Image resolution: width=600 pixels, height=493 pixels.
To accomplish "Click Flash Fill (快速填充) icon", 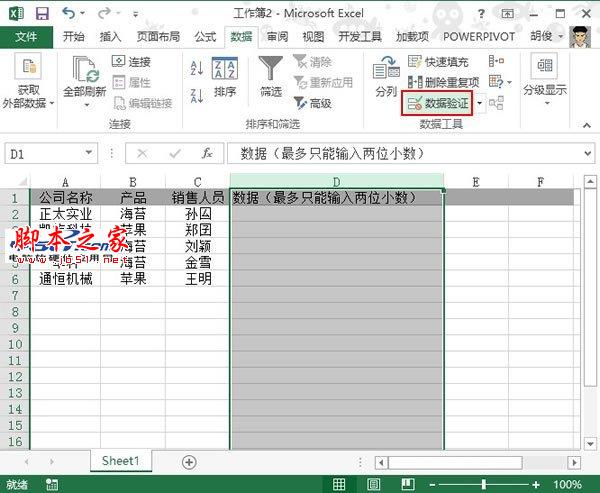I will (x=415, y=61).
